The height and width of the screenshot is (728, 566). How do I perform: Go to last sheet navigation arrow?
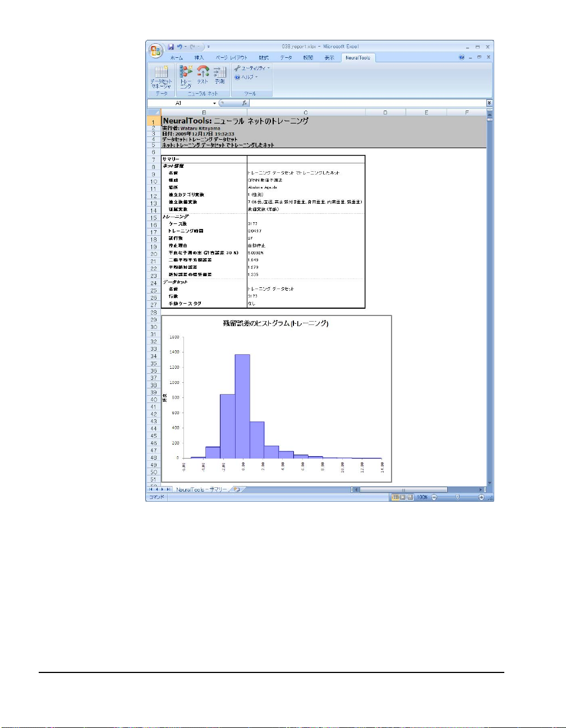pyautogui.click(x=169, y=489)
